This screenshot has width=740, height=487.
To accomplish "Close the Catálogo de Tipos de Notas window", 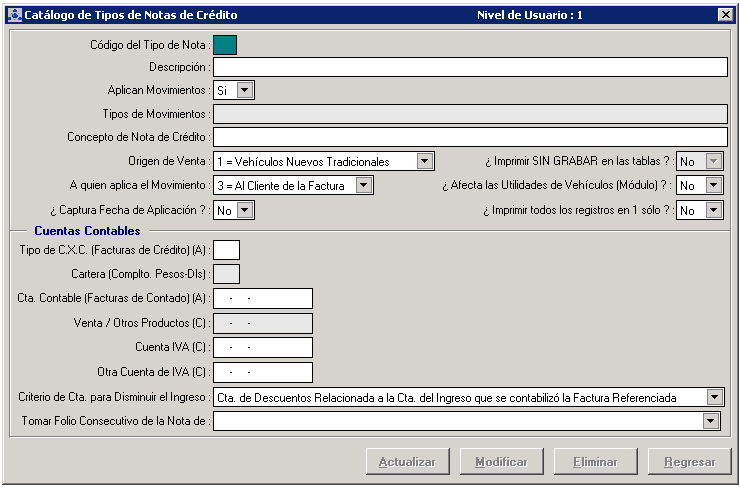I will [725, 15].
